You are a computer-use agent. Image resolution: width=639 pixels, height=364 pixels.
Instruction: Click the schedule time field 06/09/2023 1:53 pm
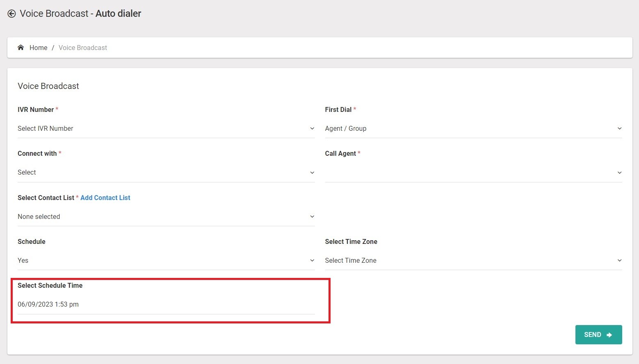click(x=166, y=305)
